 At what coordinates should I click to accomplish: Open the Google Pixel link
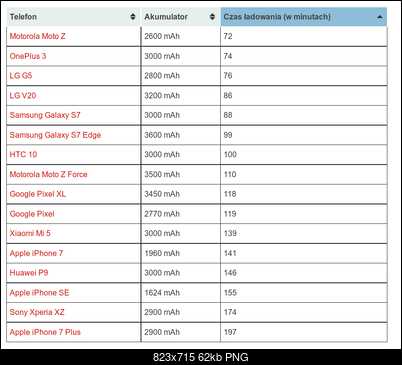32,214
